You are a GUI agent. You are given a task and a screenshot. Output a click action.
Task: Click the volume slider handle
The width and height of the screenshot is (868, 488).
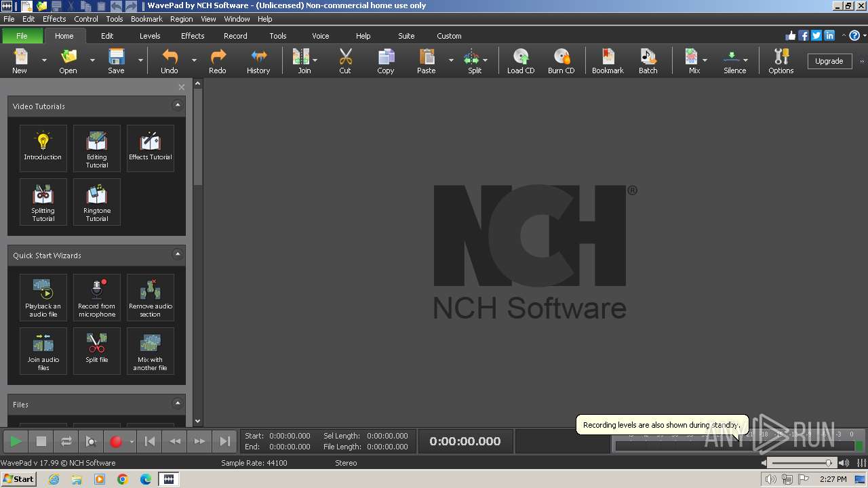[x=829, y=463]
